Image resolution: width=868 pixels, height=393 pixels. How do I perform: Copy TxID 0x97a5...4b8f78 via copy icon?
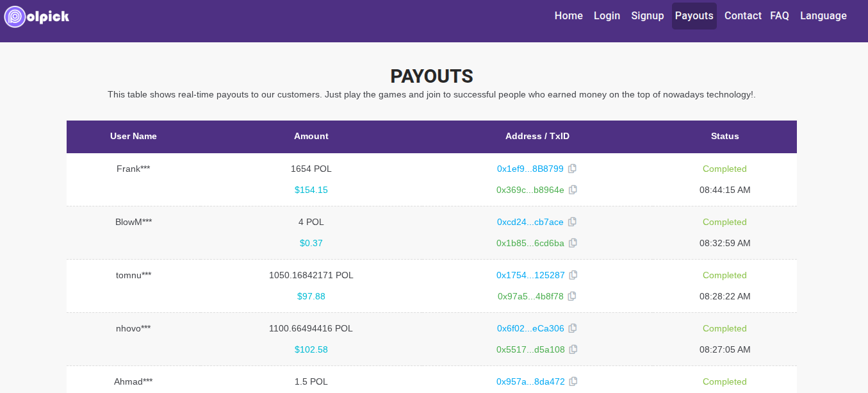point(573,296)
